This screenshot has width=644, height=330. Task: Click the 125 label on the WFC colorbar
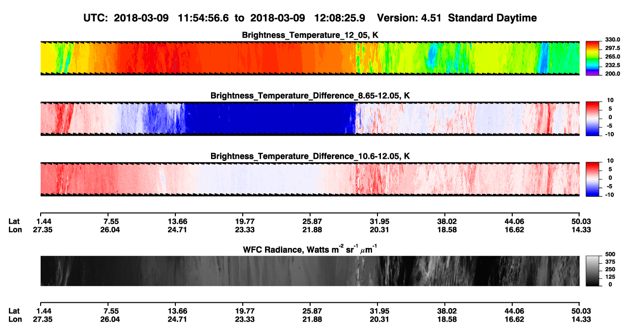click(610, 277)
